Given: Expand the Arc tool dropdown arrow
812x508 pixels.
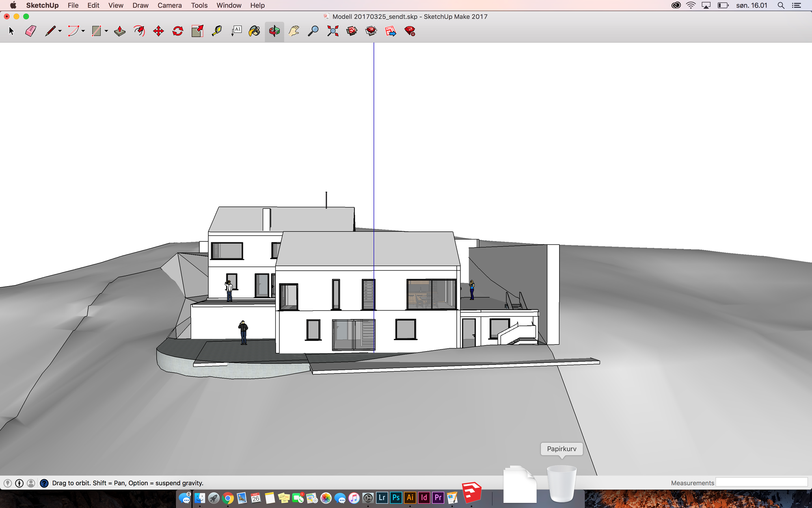Looking at the screenshot, I should click(83, 31).
